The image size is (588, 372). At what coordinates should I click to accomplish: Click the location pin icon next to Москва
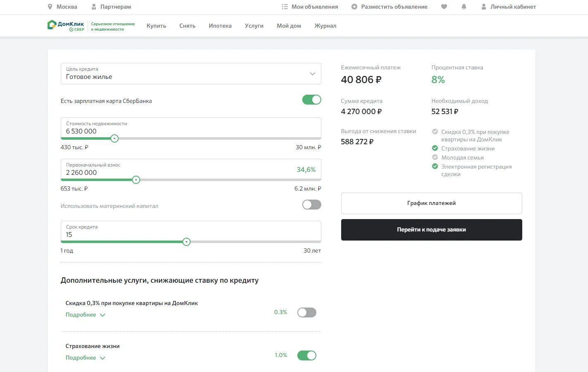tap(50, 7)
